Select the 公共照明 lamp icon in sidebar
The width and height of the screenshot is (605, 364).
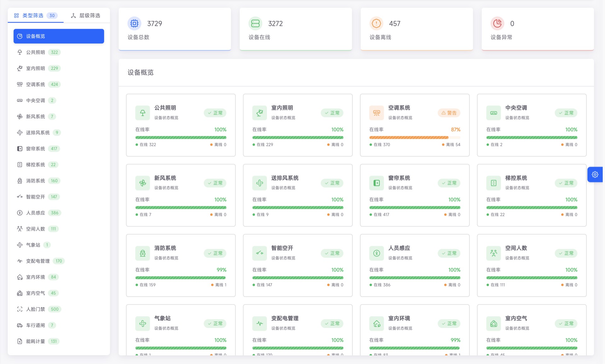(19, 52)
